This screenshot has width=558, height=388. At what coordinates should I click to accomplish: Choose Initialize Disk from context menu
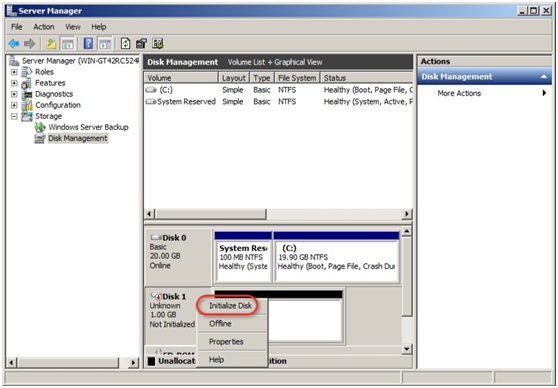coord(230,305)
